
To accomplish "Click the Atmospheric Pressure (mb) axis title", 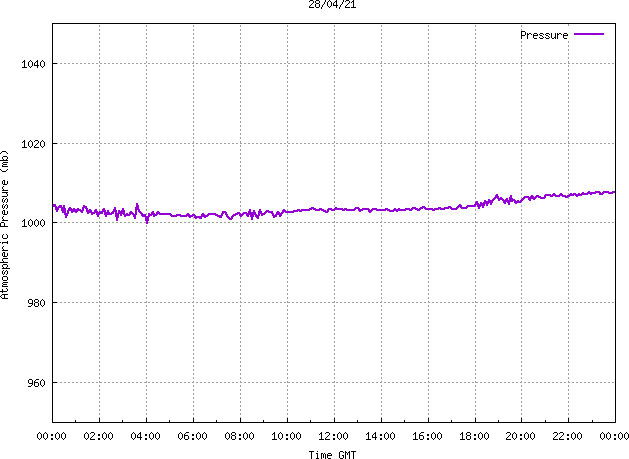I will 4,224.
